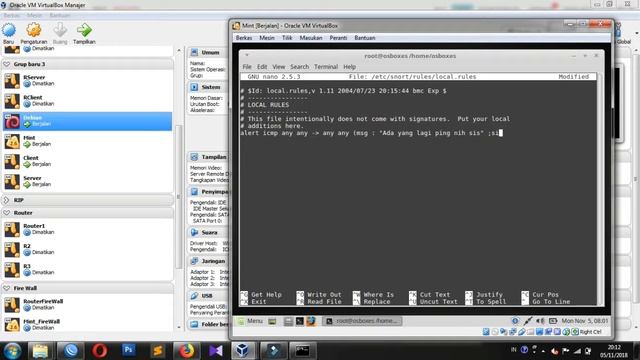Open the Mint Menu button in guest panel
The image size is (640, 360).
point(250,321)
